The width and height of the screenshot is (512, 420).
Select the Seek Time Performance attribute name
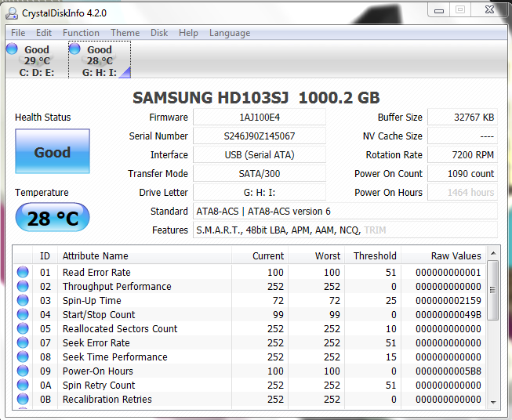point(115,357)
